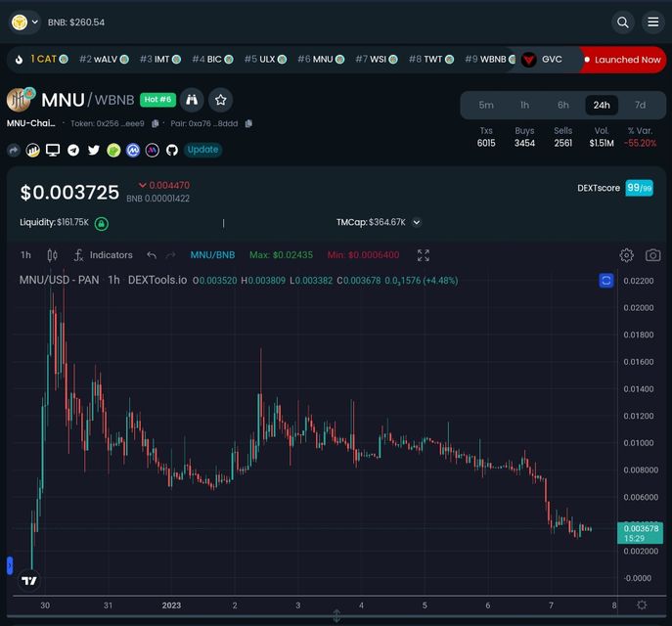Copy the pair address 0xa76
672x626 pixels.
[248, 124]
